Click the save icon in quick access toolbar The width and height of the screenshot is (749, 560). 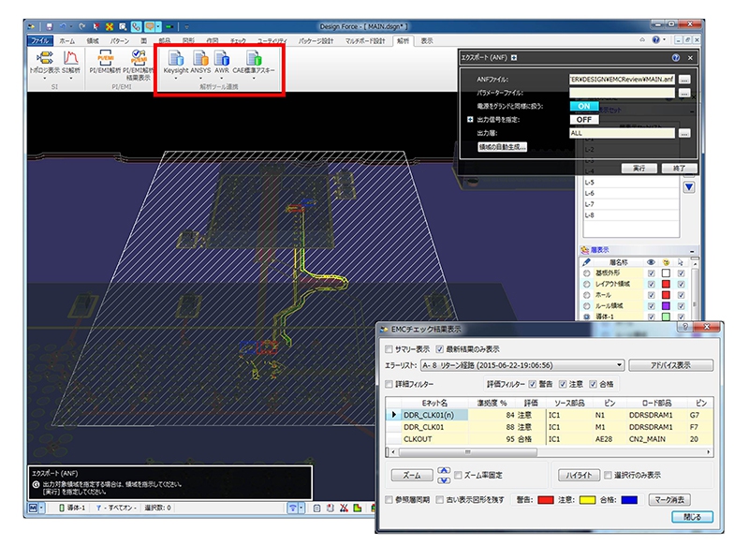click(50, 27)
